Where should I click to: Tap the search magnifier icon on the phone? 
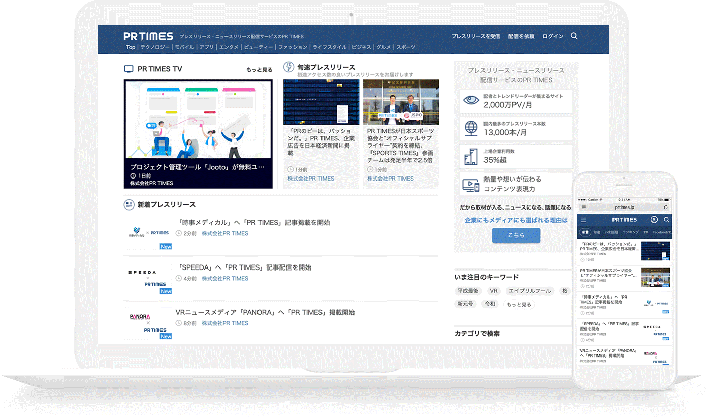(x=667, y=220)
